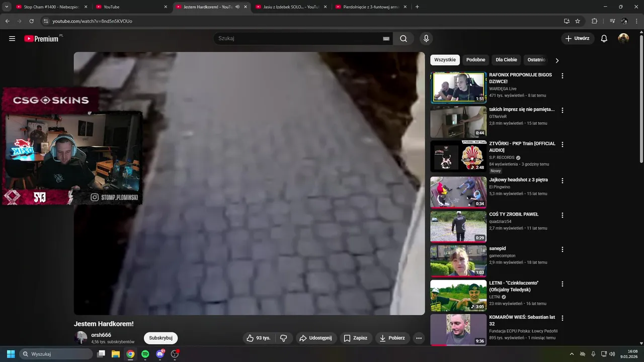Open Chrome profile avatar
Screen dimensions: 644x362
pyautogui.click(x=624, y=21)
